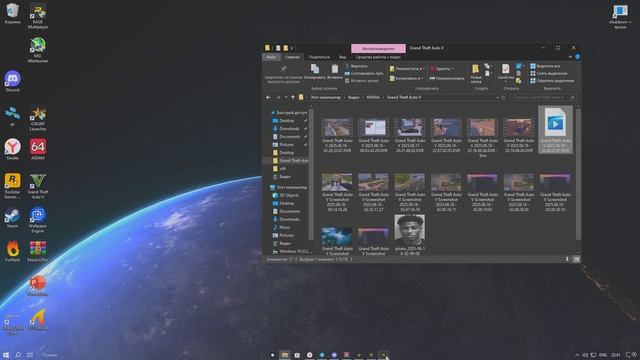Click Вставить ярлык in the ribbon
640x360 pixels.
click(362, 81)
